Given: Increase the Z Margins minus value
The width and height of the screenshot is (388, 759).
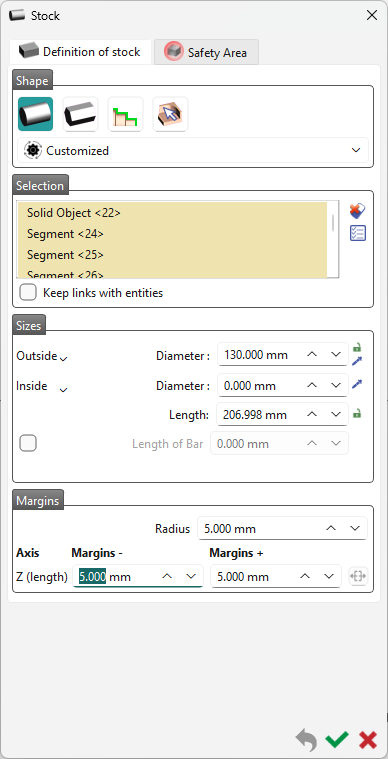Looking at the screenshot, I should (167, 576).
